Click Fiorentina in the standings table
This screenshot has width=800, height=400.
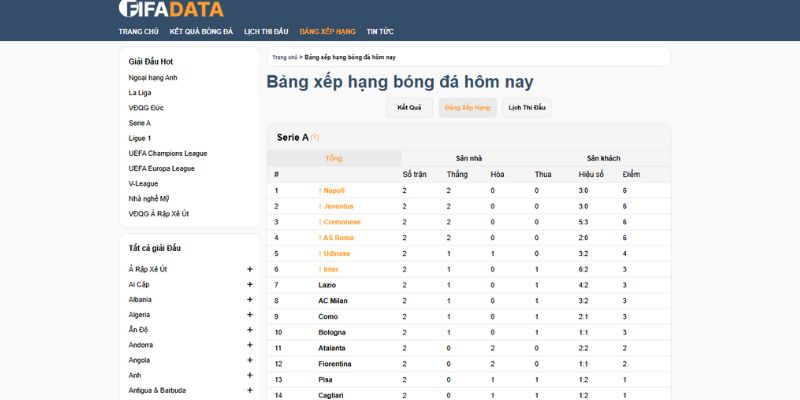(335, 364)
